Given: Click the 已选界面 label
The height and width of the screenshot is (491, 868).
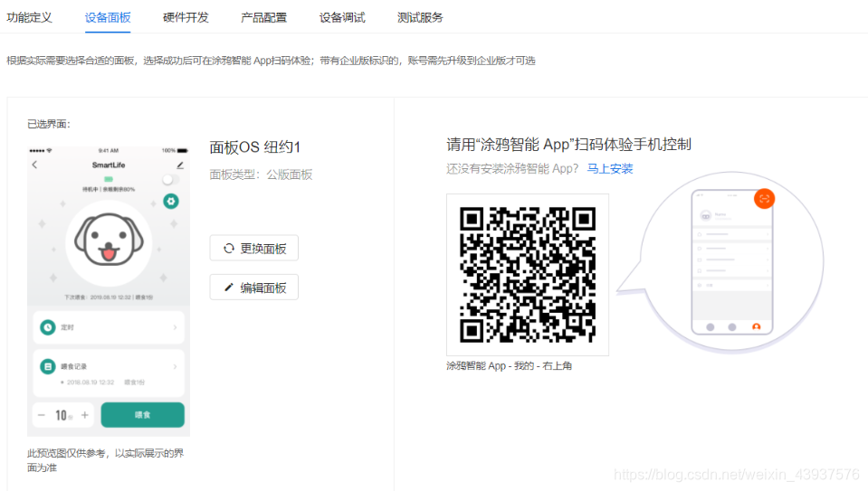Looking at the screenshot, I should 49,124.
